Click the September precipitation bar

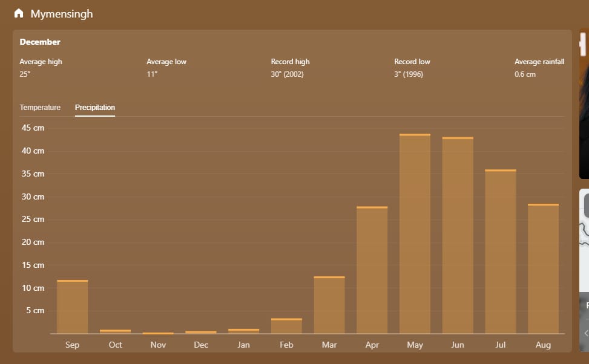pyautogui.click(x=72, y=307)
